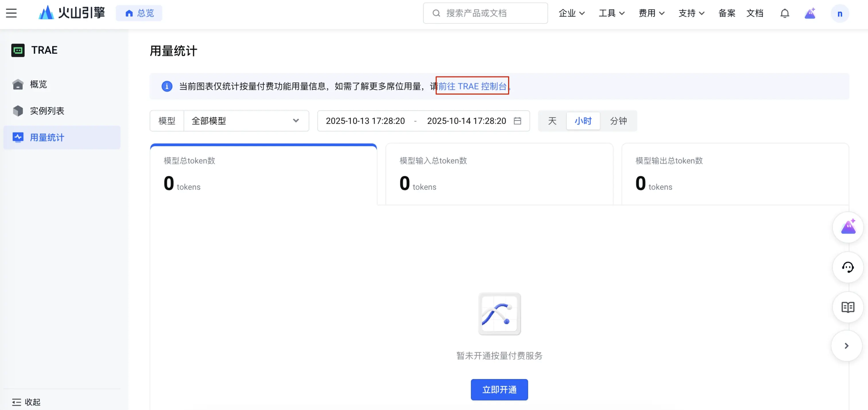
Task: Click the product search input field
Action: (x=485, y=13)
